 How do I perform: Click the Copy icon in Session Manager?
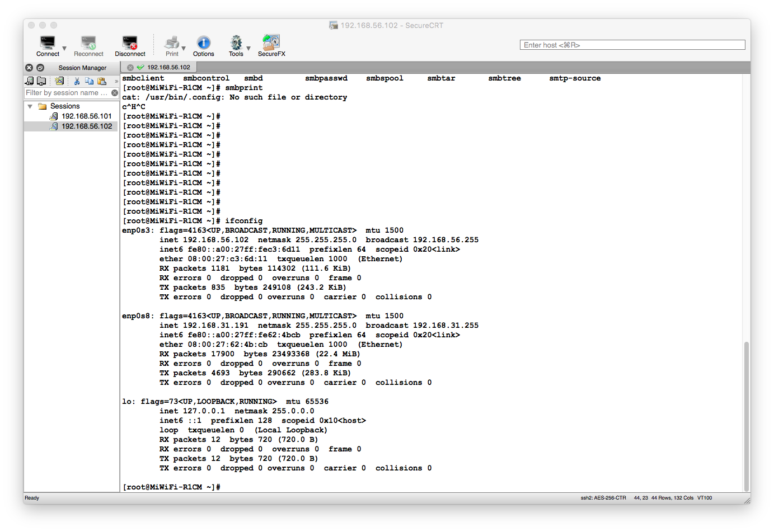coord(89,81)
